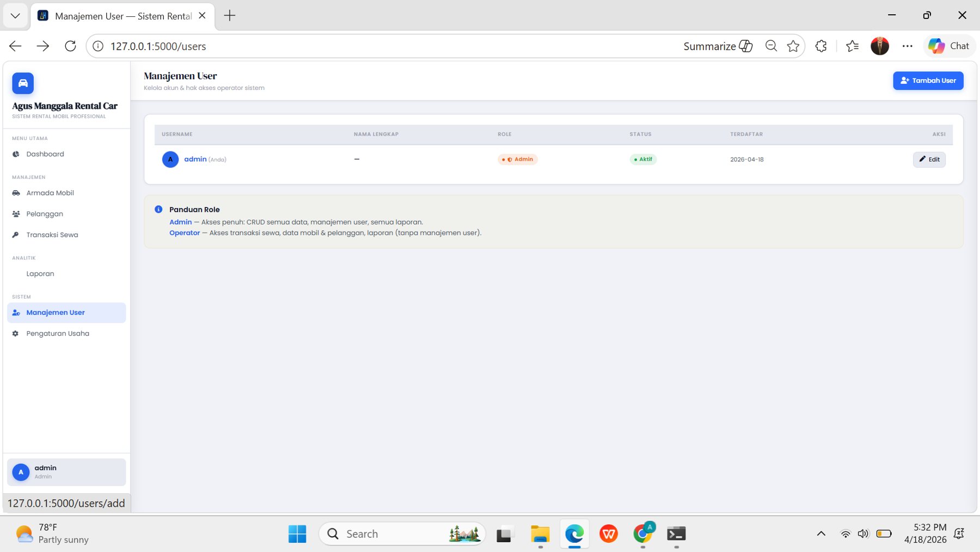Reload the page with refresh icon
The width and height of the screenshot is (980, 552).
click(70, 46)
